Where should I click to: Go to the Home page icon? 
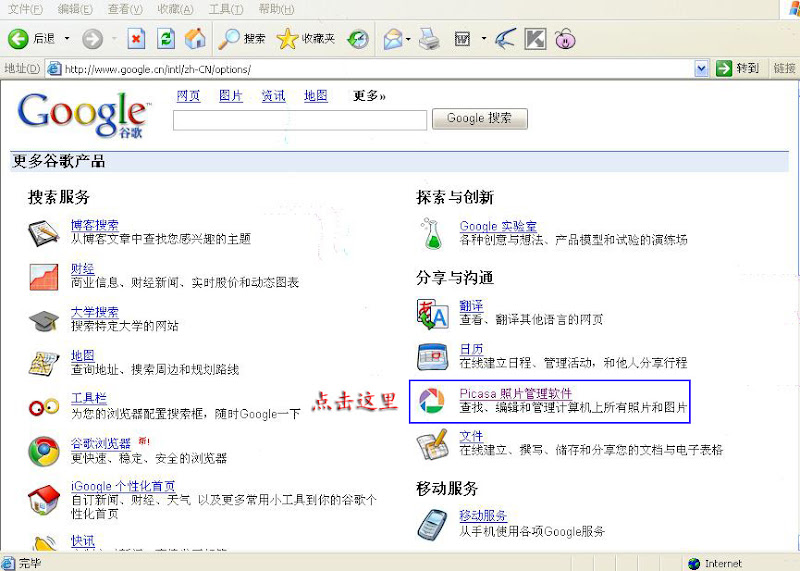pos(195,39)
